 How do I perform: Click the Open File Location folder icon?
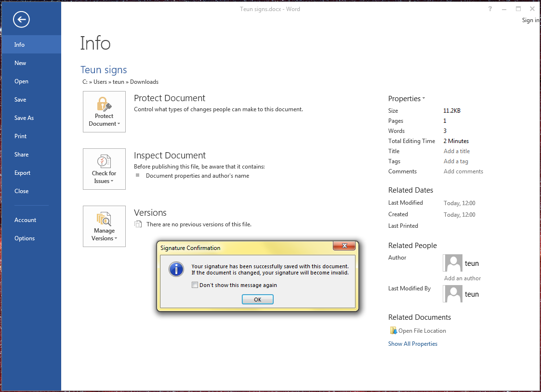(x=393, y=331)
